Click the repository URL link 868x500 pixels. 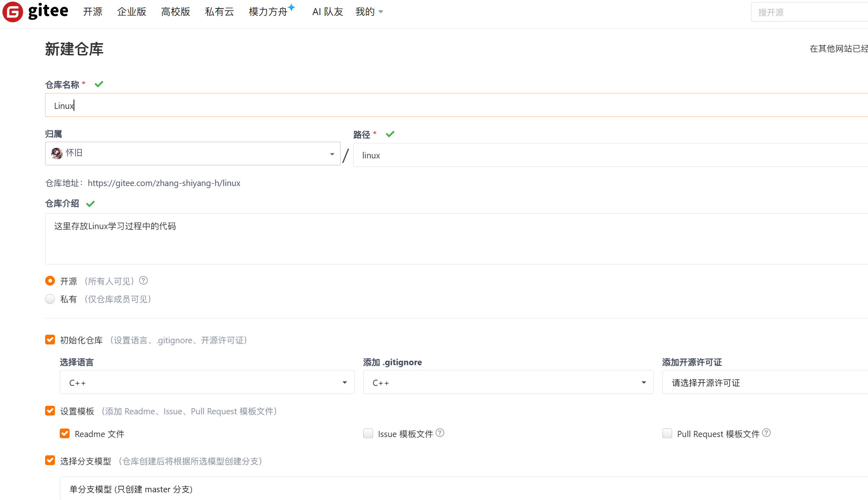tap(164, 183)
